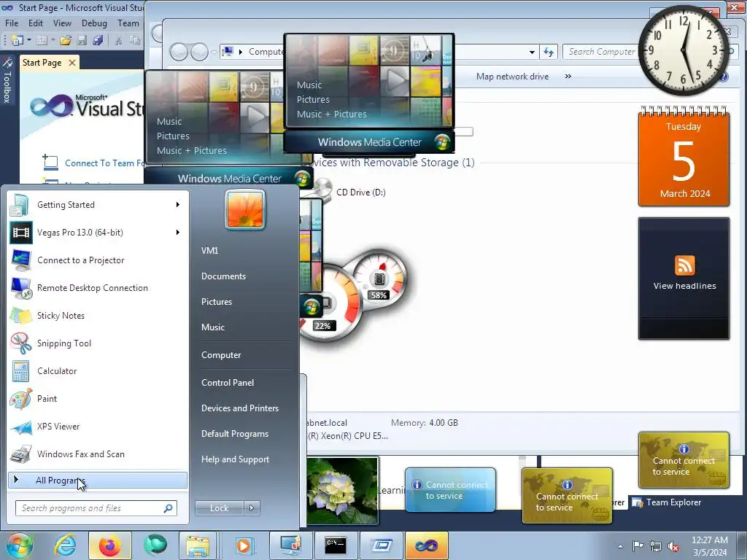This screenshot has width=747, height=560.
Task: Expand Explorer toolbar overflow chevron
Action: [568, 76]
